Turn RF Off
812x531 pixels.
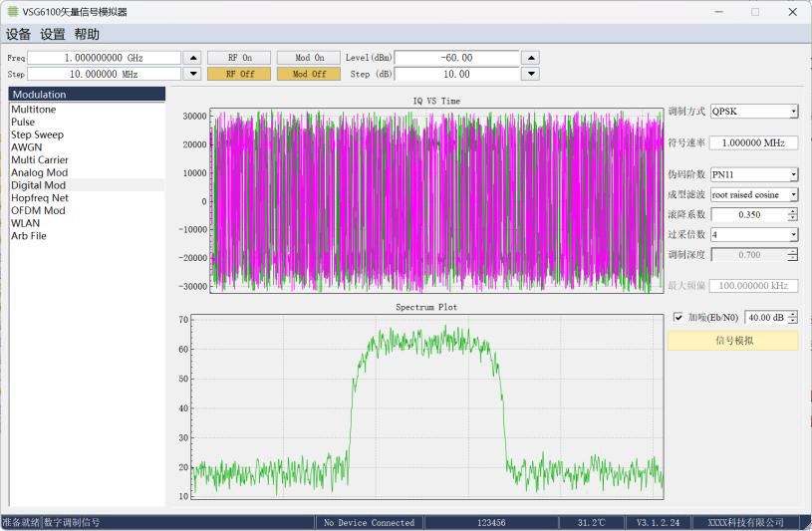(x=239, y=74)
